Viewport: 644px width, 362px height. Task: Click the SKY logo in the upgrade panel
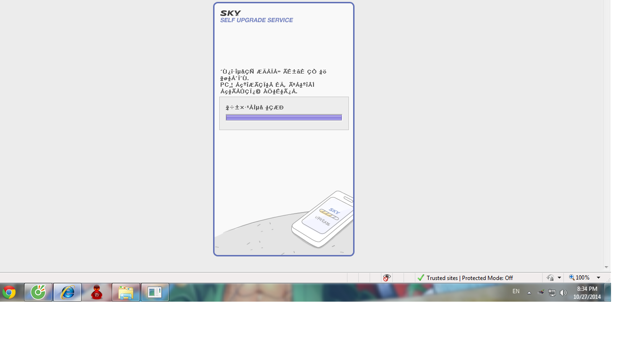click(231, 13)
